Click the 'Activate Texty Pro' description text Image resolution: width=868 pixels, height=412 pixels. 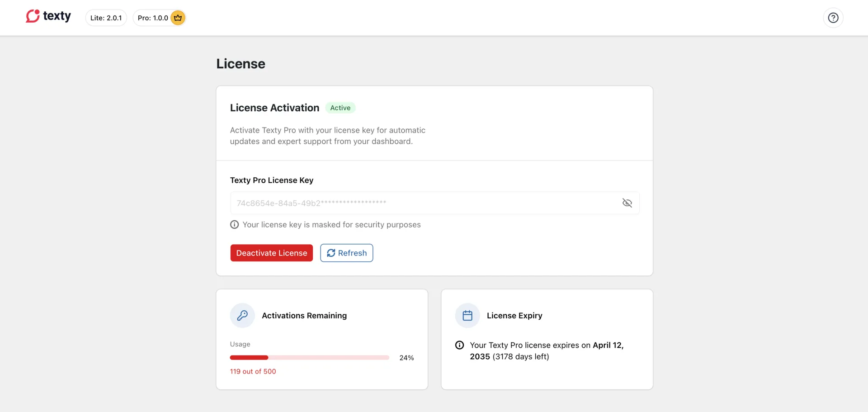pyautogui.click(x=328, y=136)
